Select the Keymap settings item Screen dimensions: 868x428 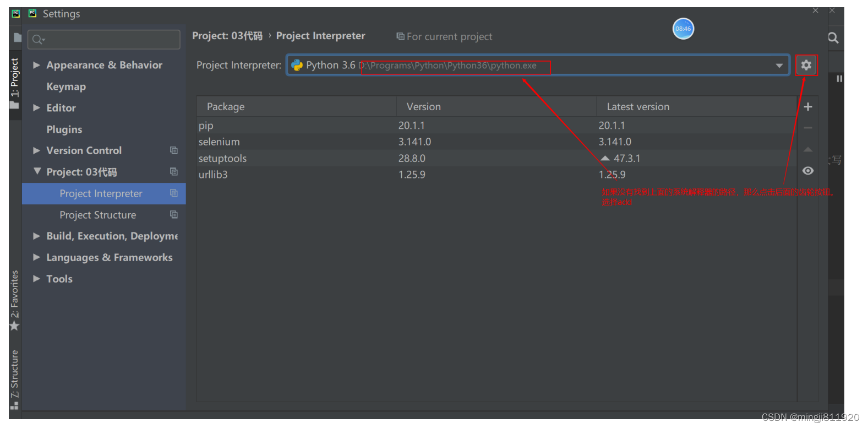coord(66,86)
